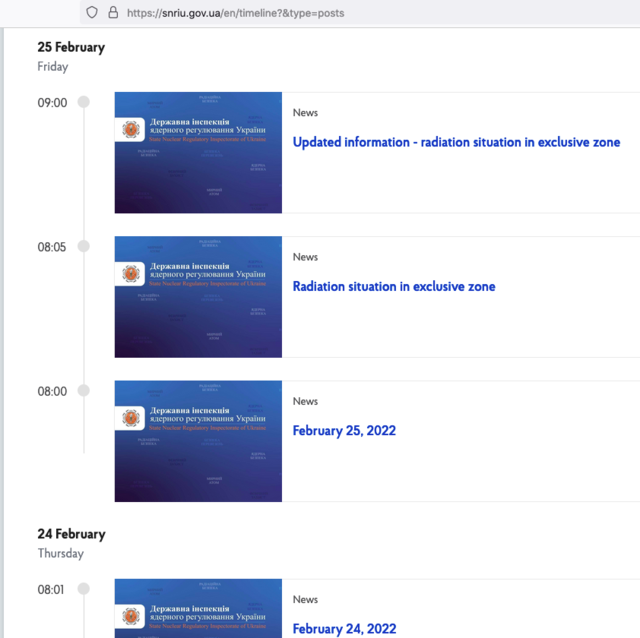Viewport: 640px width, 638px height.
Task: Open 'Updated information - radiation situation in exclusive zone'
Action: pos(456,142)
